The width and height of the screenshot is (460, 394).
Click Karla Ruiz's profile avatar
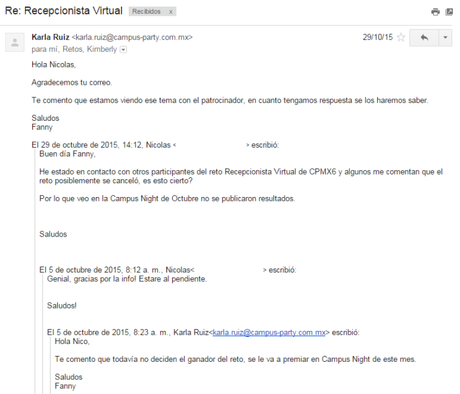[15, 42]
